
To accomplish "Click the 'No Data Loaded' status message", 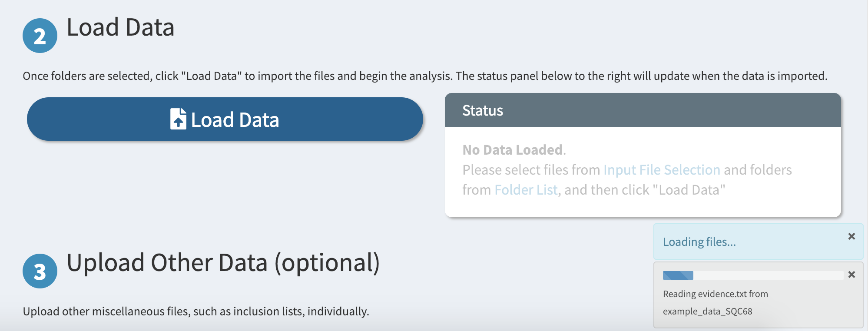I will [514, 150].
